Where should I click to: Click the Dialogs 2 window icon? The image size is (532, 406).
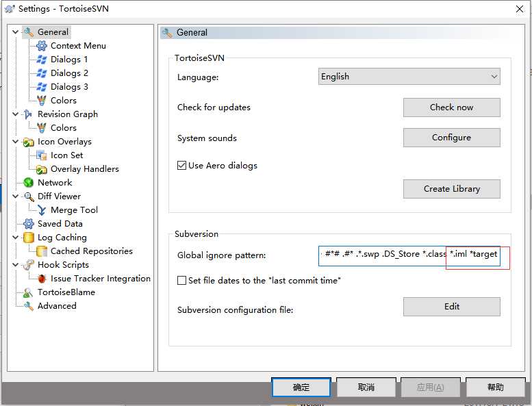tap(42, 73)
